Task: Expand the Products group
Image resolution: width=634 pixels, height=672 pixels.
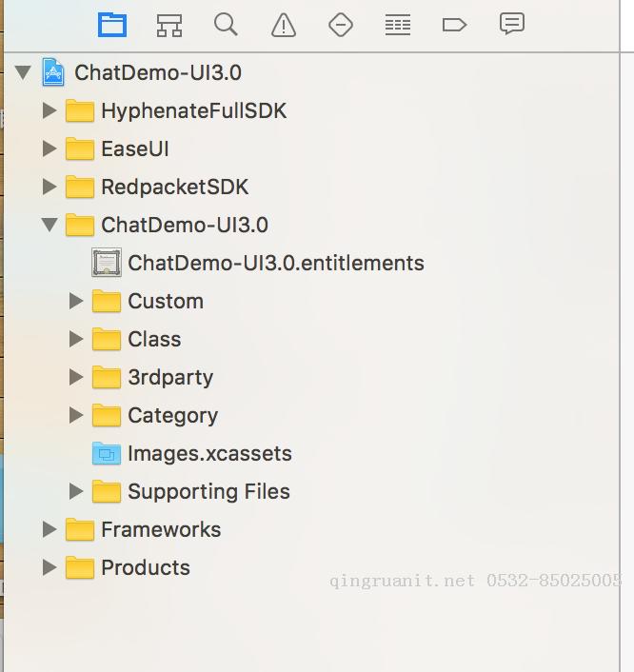Action: click(50, 567)
